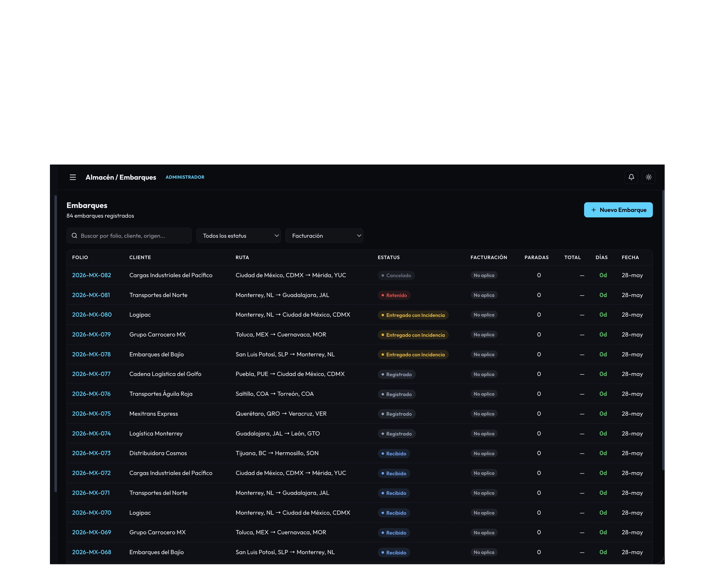Click the left sidebar scrollbar
Image resolution: width=715 pixels, height=588 pixels.
[x=55, y=344]
